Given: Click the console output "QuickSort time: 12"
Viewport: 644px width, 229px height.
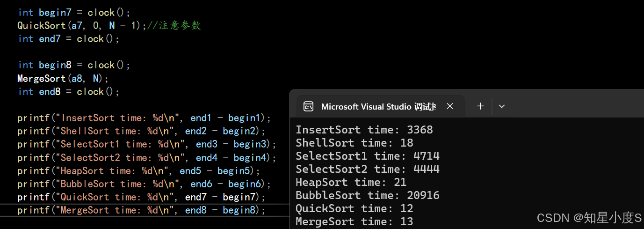Looking at the screenshot, I should 354,208.
